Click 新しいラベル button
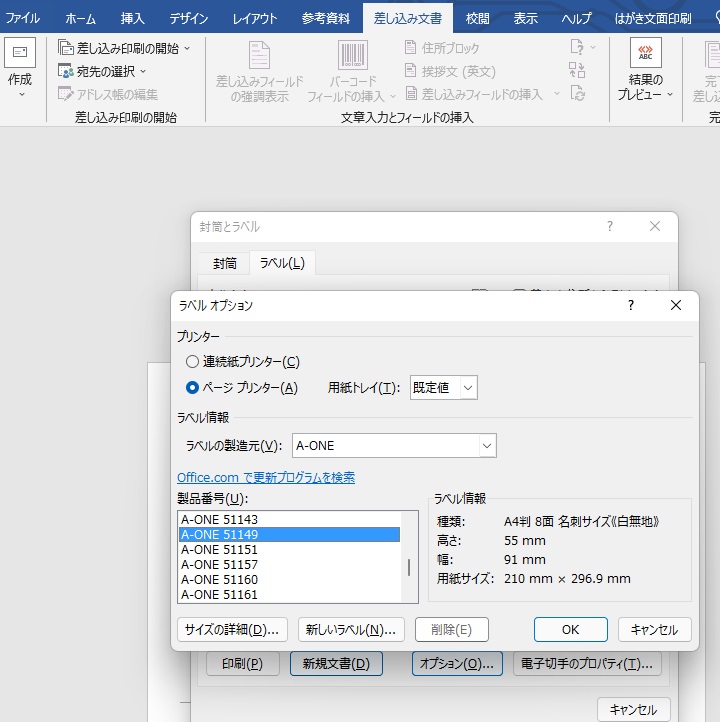 tap(351, 629)
